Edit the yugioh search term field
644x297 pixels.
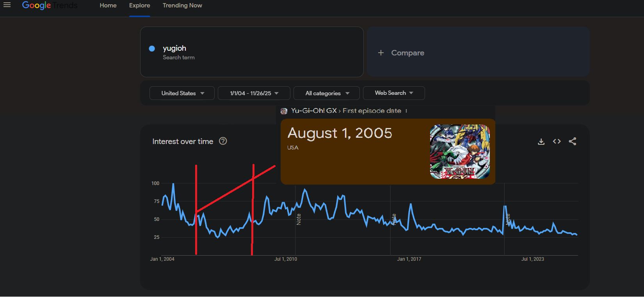coord(252,52)
